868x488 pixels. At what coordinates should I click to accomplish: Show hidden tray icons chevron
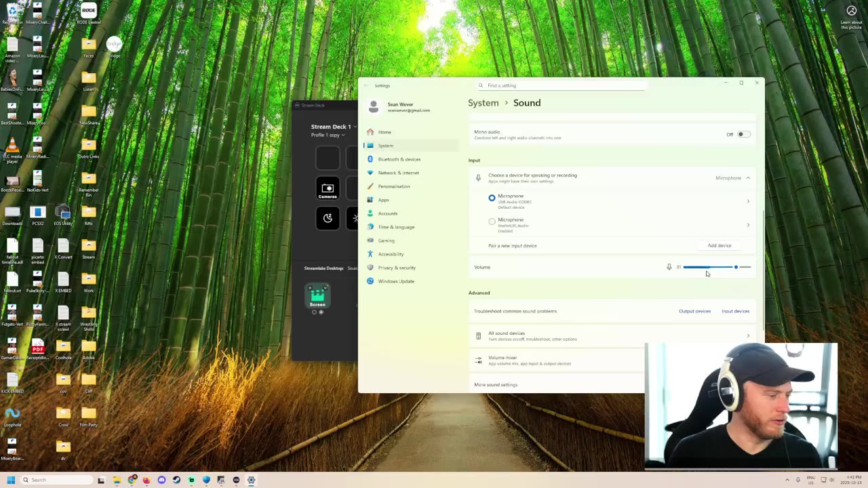tap(787, 480)
